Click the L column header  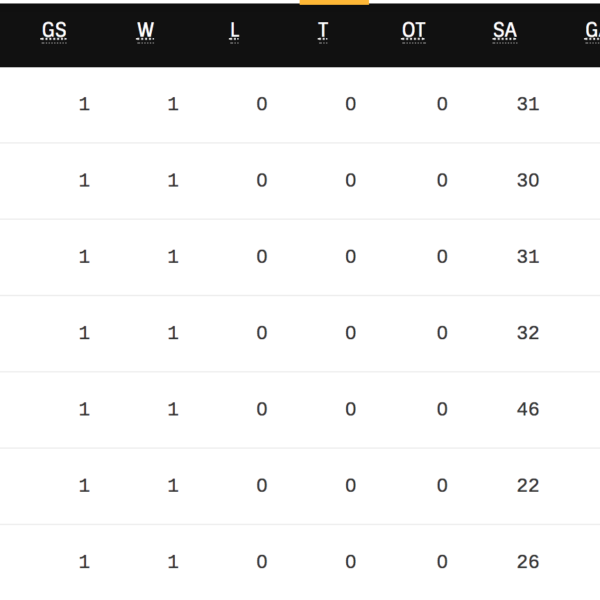point(234,31)
